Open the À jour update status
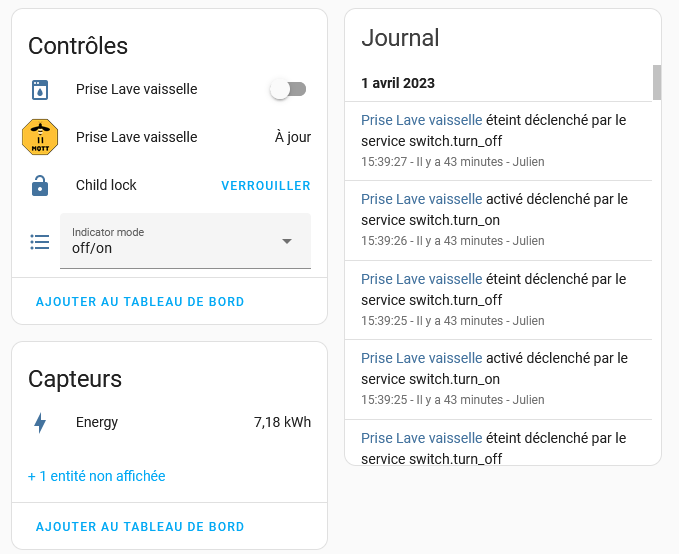The width and height of the screenshot is (679, 554). (x=292, y=137)
